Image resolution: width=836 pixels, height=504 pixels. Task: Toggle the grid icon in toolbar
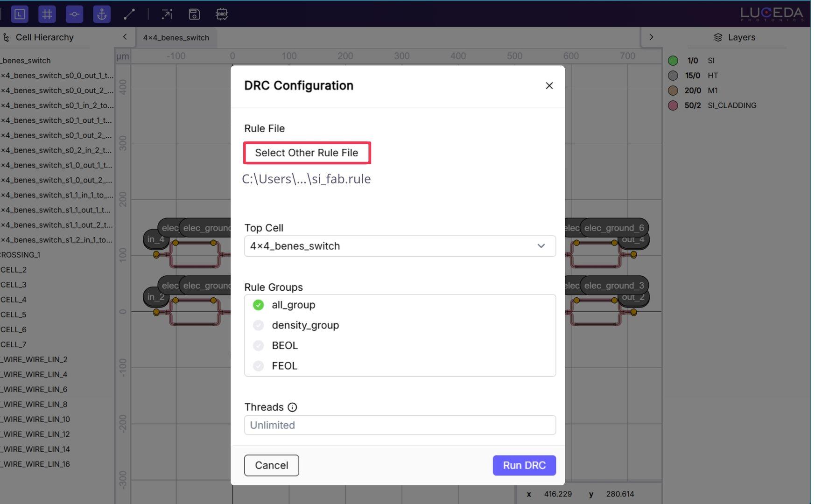pyautogui.click(x=47, y=14)
